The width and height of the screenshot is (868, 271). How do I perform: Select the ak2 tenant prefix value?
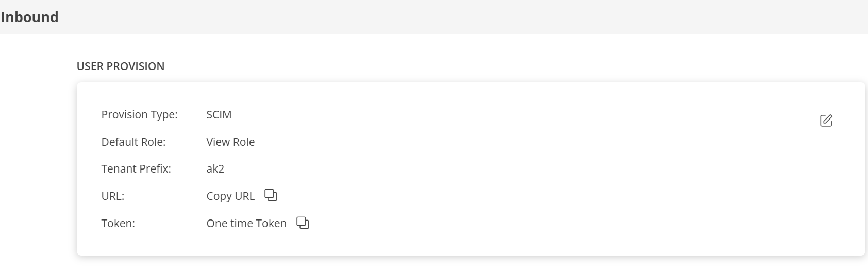coord(215,169)
